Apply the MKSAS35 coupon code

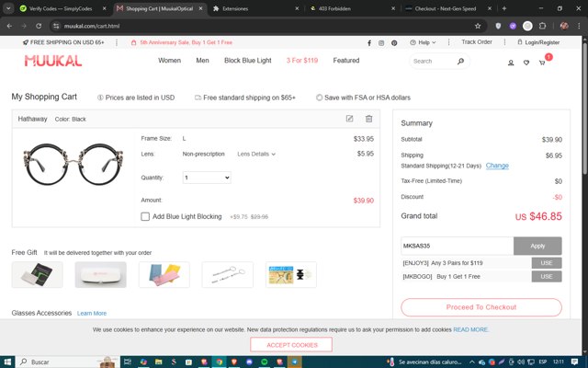[537, 246]
